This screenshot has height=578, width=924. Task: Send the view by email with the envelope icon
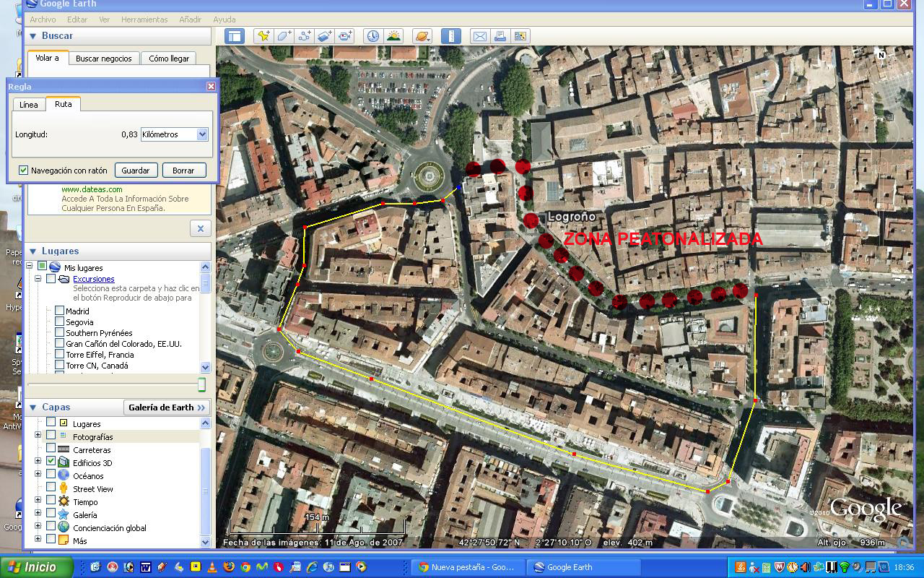point(479,36)
